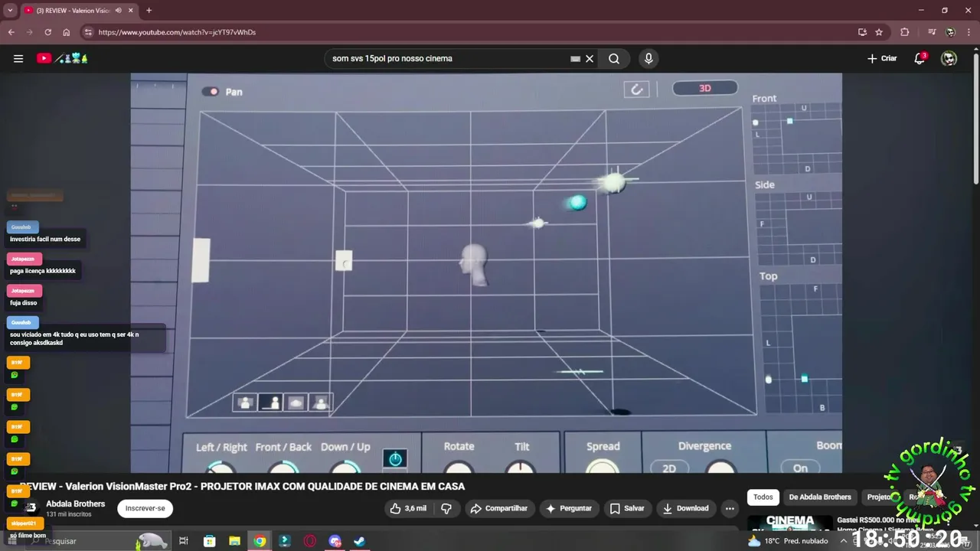The width and height of the screenshot is (980, 551).
Task: Click the Spread knob
Action: pos(603,467)
